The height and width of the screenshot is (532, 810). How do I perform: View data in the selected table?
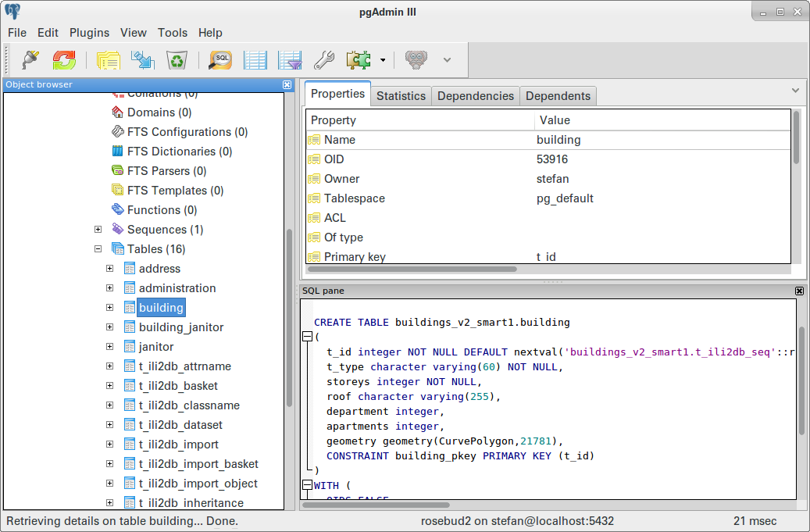255,60
